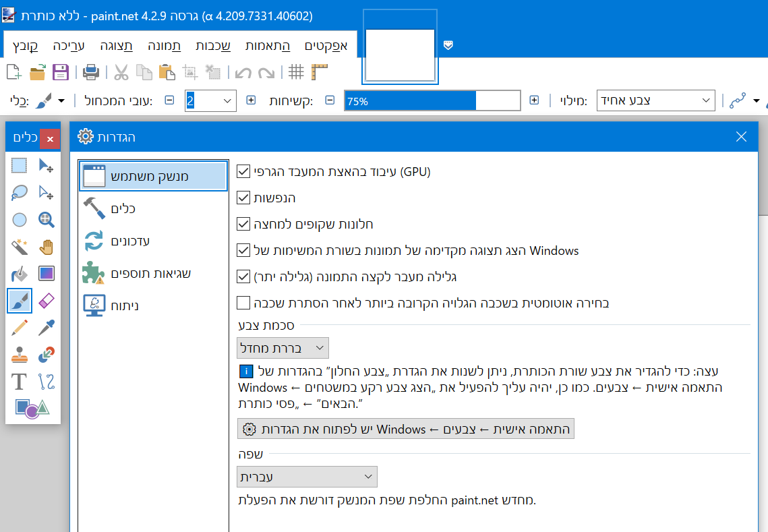This screenshot has height=532, width=768.
Task: Select the Move Selected Pixels tool
Action: (46, 166)
